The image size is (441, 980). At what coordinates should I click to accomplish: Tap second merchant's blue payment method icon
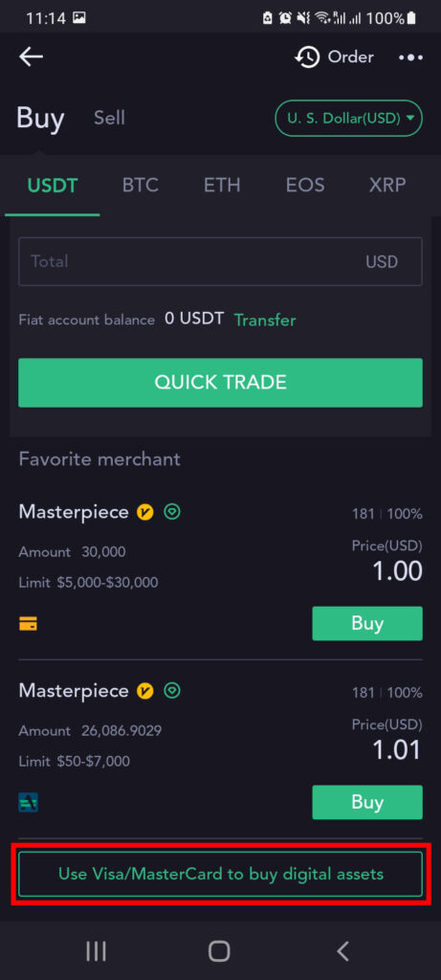click(28, 802)
